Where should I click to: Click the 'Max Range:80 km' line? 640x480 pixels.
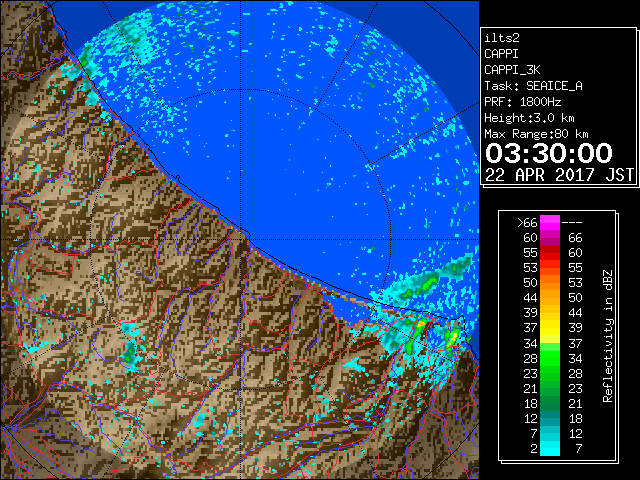tap(536, 134)
